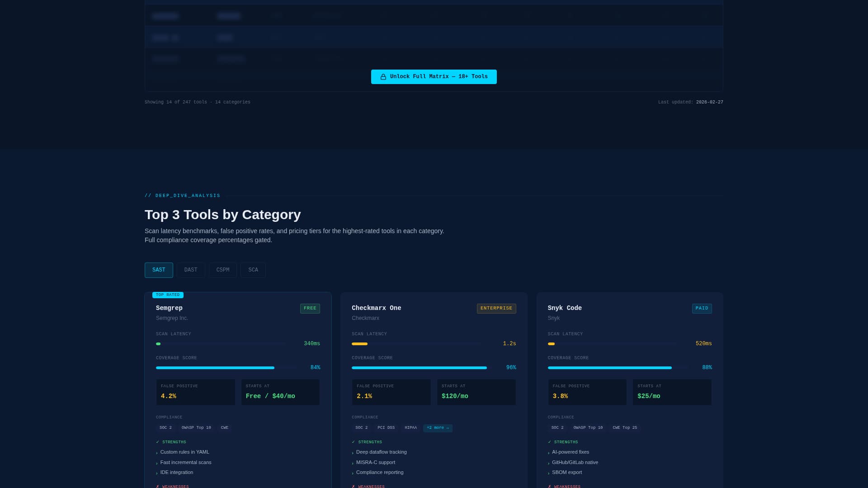
Task: Click the 3.8% false positive value
Action: click(x=560, y=396)
